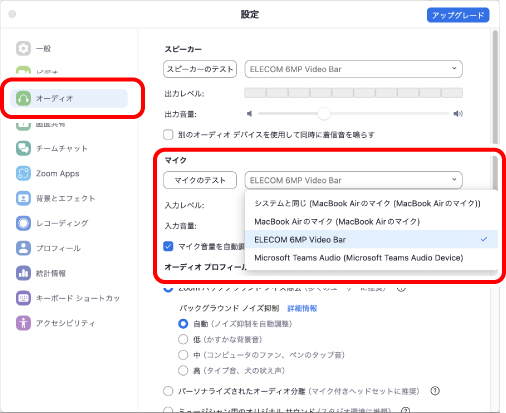Select 中 (コンピュータのファン) radio button
The height and width of the screenshot is (413, 506).
(183, 355)
